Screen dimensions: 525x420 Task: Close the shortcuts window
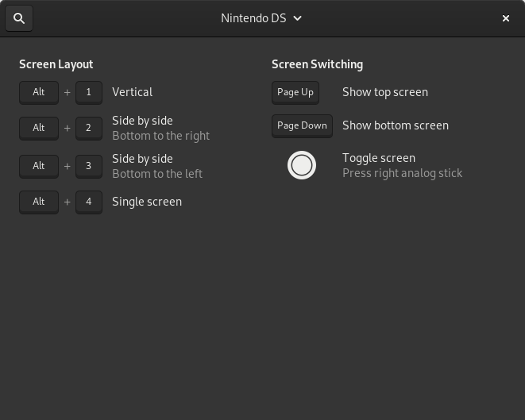(x=506, y=18)
